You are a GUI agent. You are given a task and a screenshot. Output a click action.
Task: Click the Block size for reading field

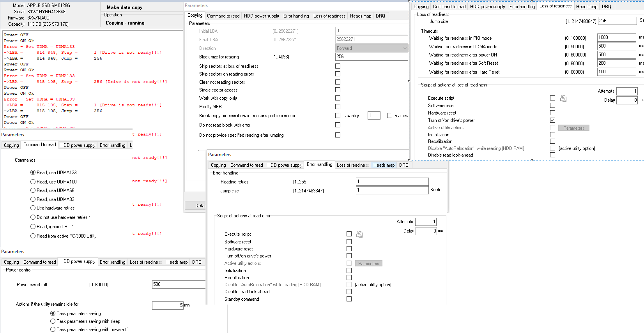(372, 56)
